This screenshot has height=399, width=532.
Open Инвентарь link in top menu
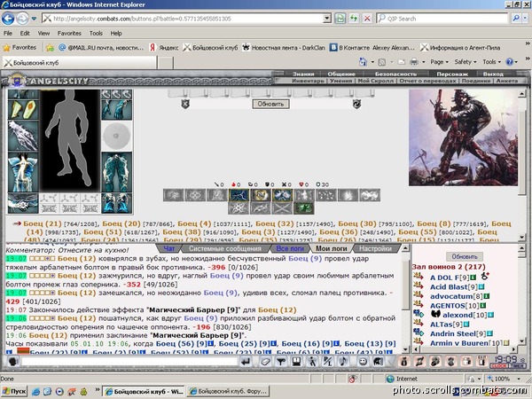coord(308,81)
